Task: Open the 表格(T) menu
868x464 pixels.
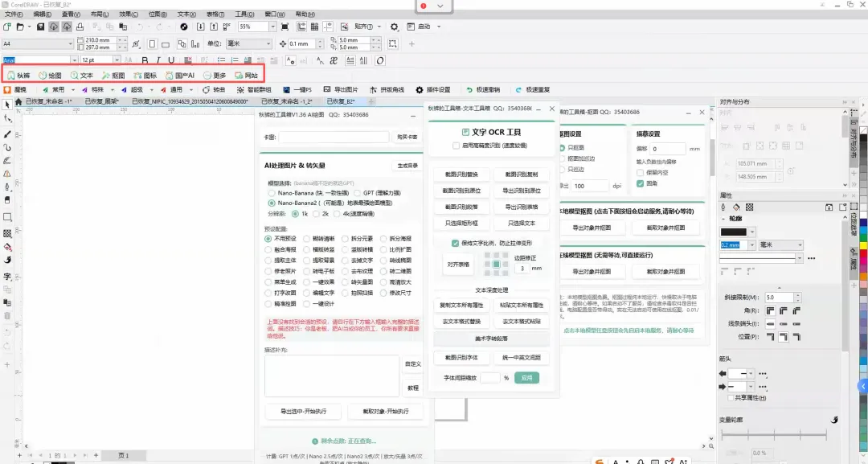Action: click(215, 14)
